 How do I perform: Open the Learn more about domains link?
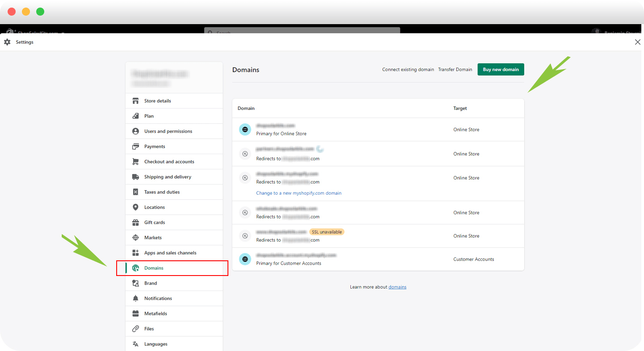397,287
